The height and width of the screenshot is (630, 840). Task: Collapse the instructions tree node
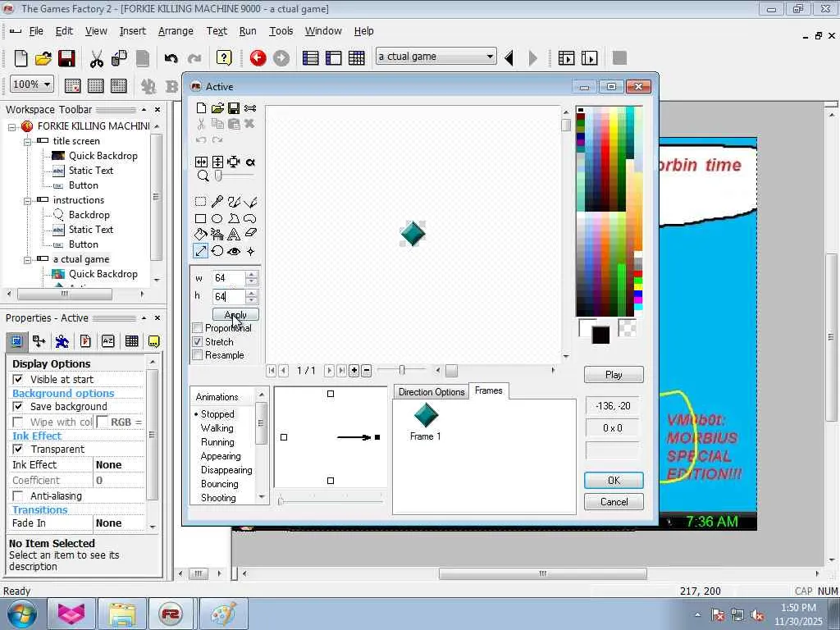(x=27, y=201)
